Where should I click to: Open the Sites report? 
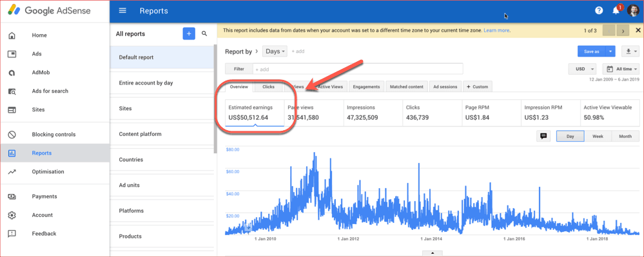click(162, 108)
